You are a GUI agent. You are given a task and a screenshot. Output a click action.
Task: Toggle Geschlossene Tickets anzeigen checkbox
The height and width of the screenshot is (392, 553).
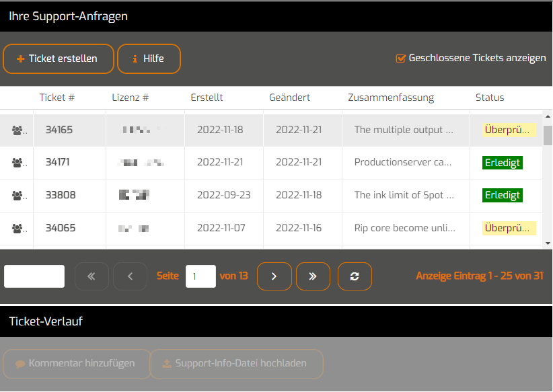(x=402, y=58)
